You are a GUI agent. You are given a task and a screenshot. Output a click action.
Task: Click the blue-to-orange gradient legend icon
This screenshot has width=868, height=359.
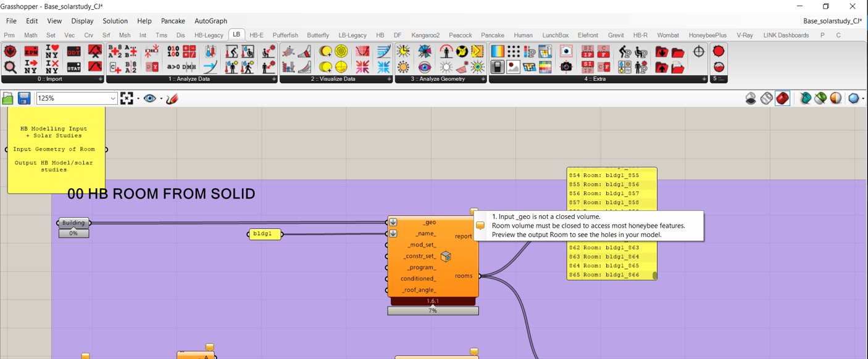coord(498,51)
